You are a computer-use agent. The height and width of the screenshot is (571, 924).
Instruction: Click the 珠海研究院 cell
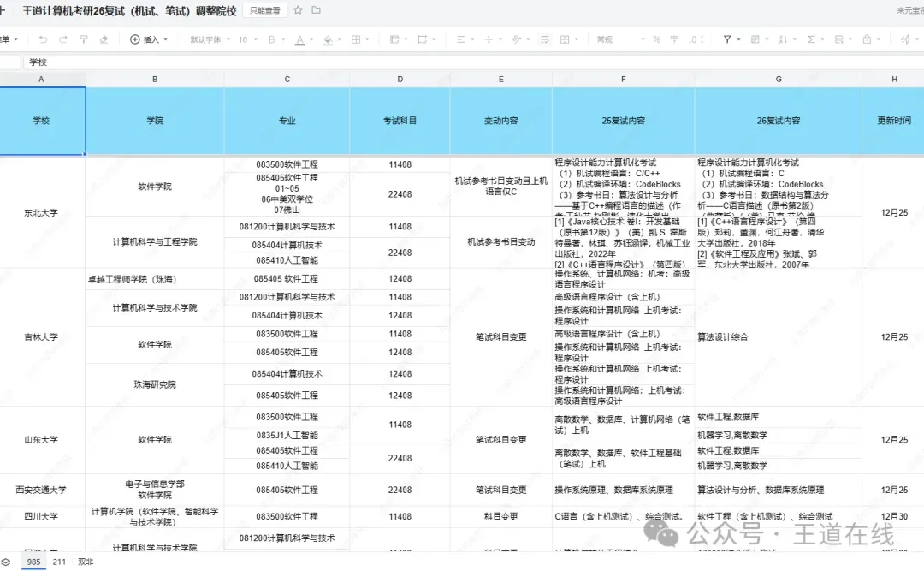point(155,384)
